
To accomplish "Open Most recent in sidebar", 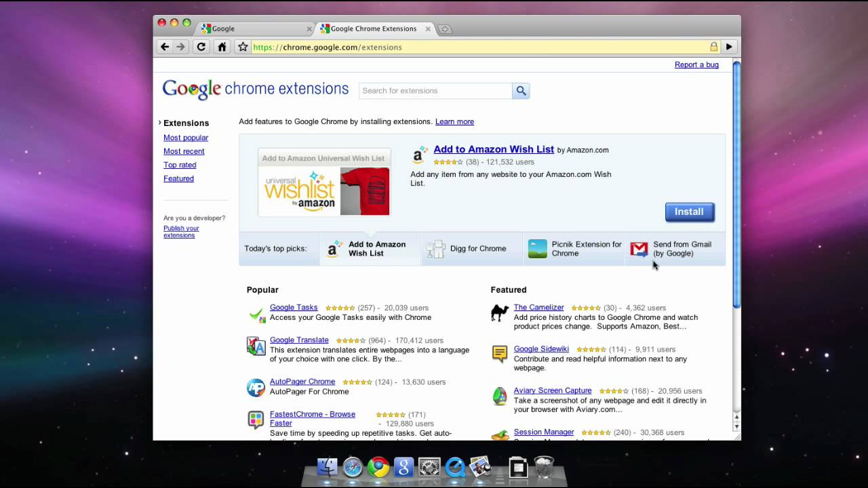I will pos(184,151).
